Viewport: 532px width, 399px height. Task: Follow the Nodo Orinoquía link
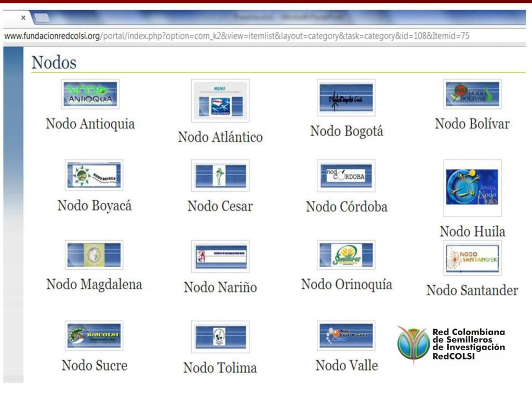tap(347, 285)
